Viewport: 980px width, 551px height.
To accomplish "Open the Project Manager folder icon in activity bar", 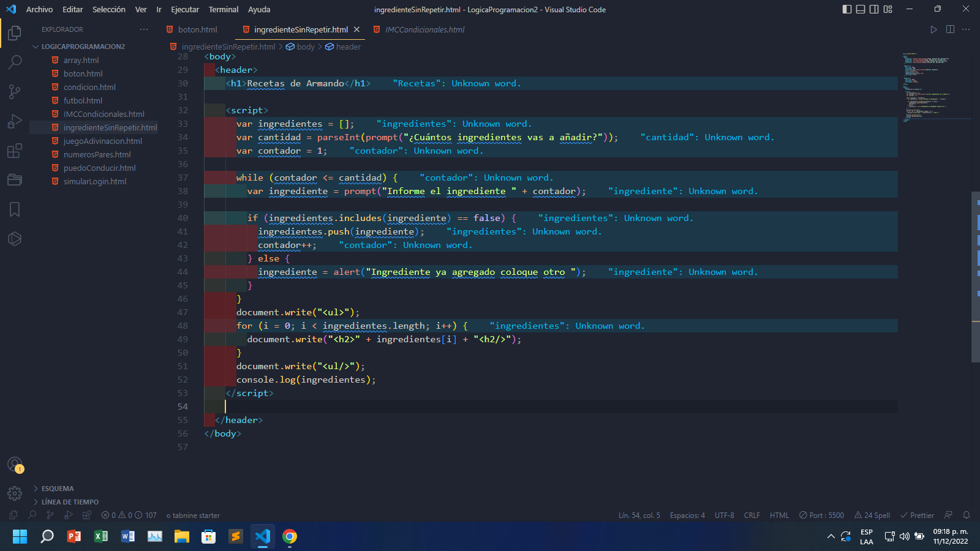I will click(15, 179).
